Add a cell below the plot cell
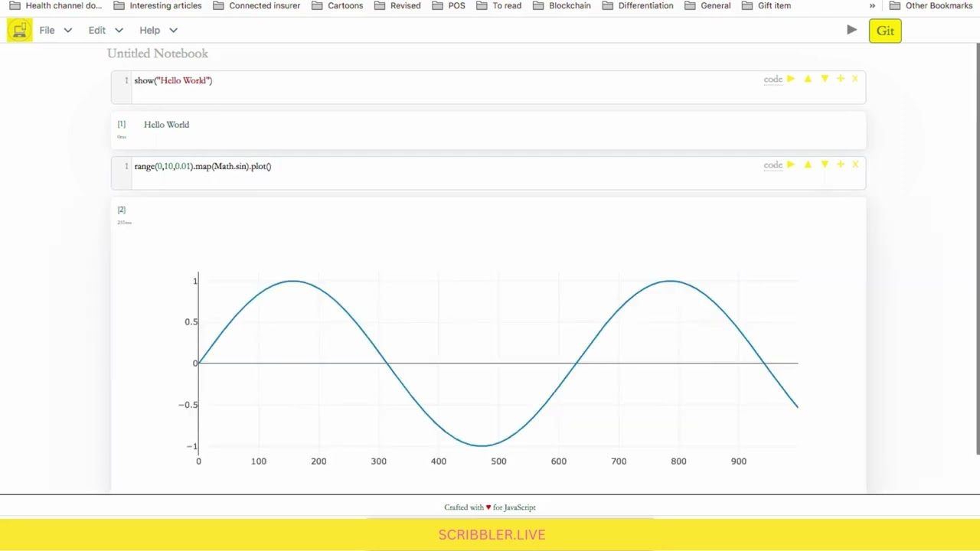Viewport: 980px width, 551px height. pos(841,165)
